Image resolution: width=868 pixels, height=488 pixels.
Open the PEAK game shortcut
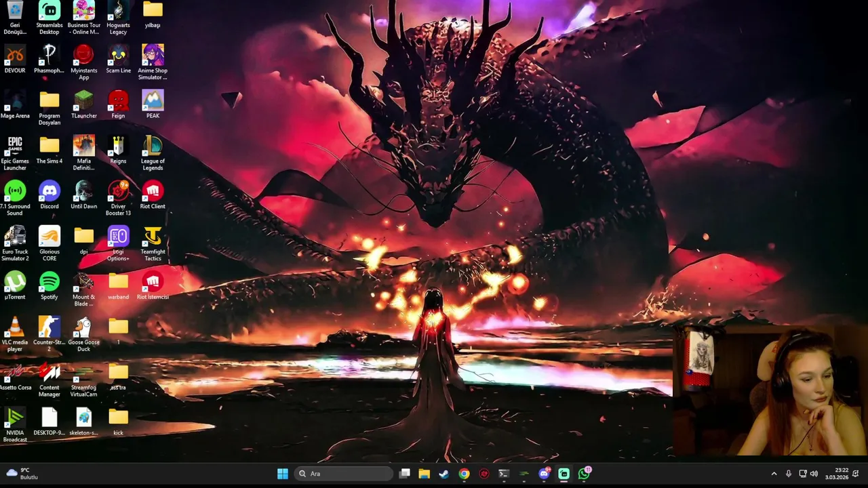click(x=153, y=105)
